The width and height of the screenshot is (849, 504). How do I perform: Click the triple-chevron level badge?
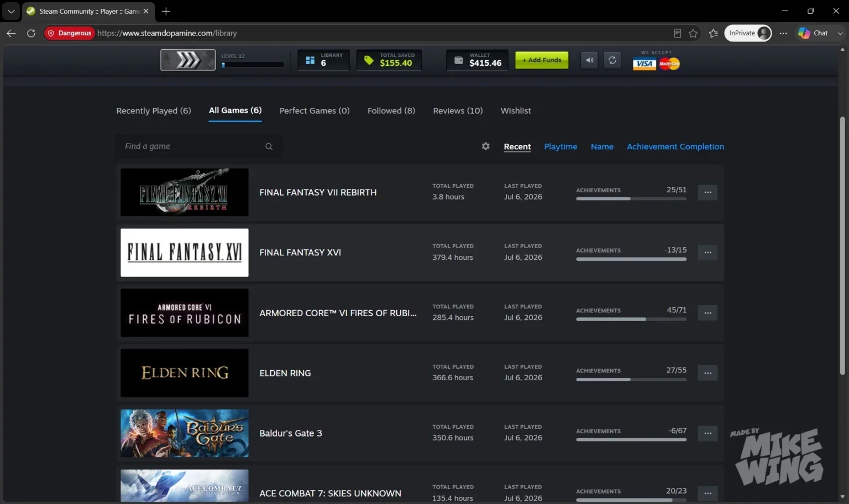[x=188, y=60]
